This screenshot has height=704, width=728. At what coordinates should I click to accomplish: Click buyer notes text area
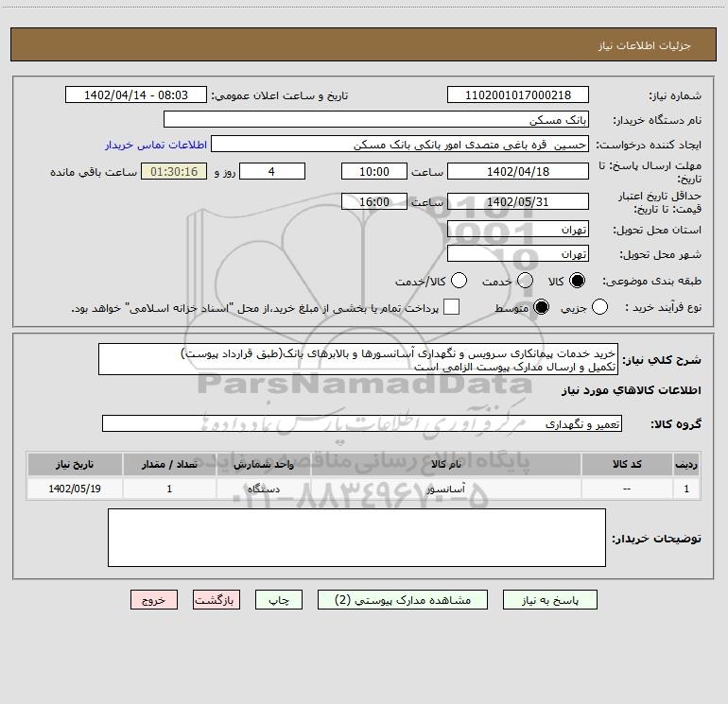[356, 538]
